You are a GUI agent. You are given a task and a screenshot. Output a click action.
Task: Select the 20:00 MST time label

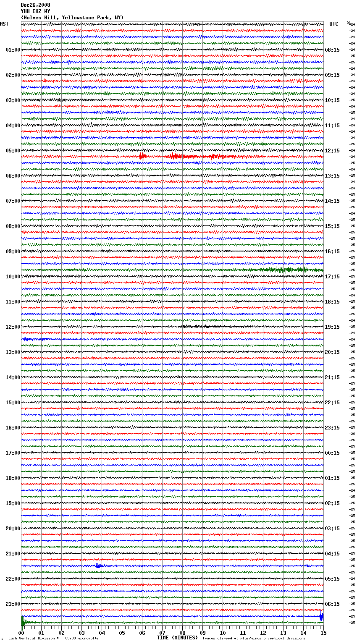tap(13, 529)
